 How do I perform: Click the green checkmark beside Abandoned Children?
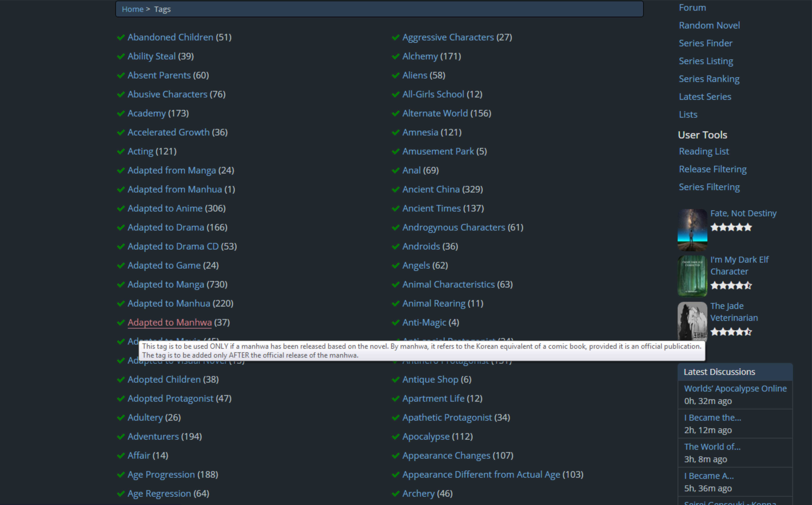[x=121, y=37]
